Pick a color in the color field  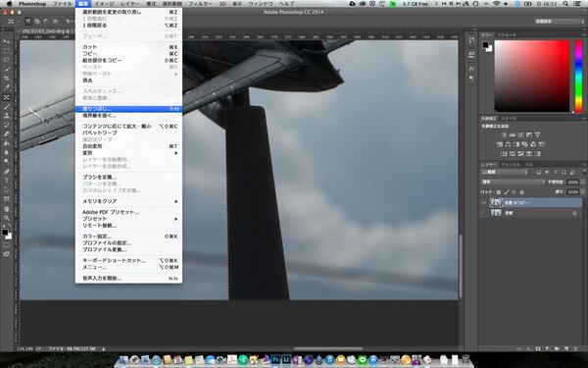coord(532,76)
